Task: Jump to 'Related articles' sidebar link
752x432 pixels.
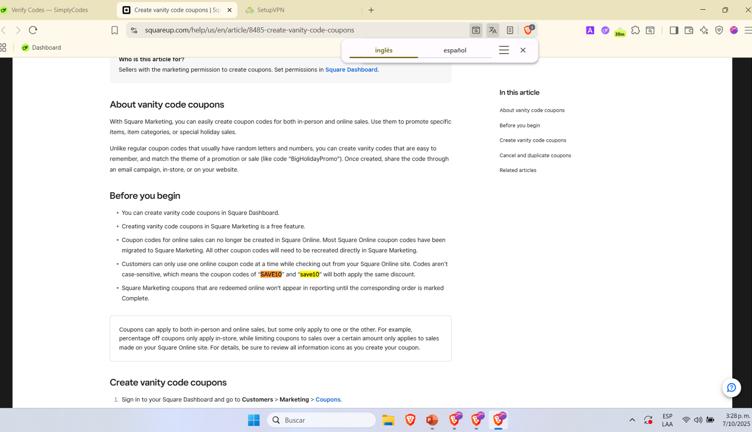Action: click(517, 170)
